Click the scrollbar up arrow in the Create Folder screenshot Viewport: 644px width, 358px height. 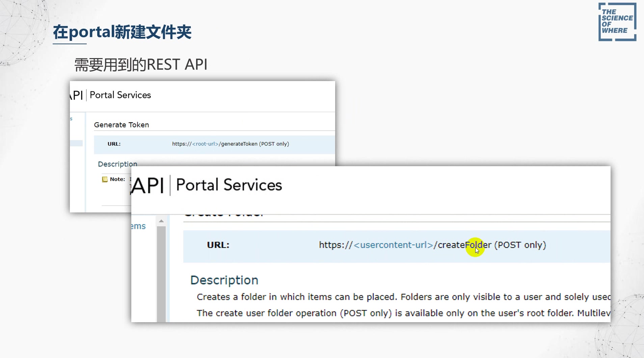coord(161,221)
